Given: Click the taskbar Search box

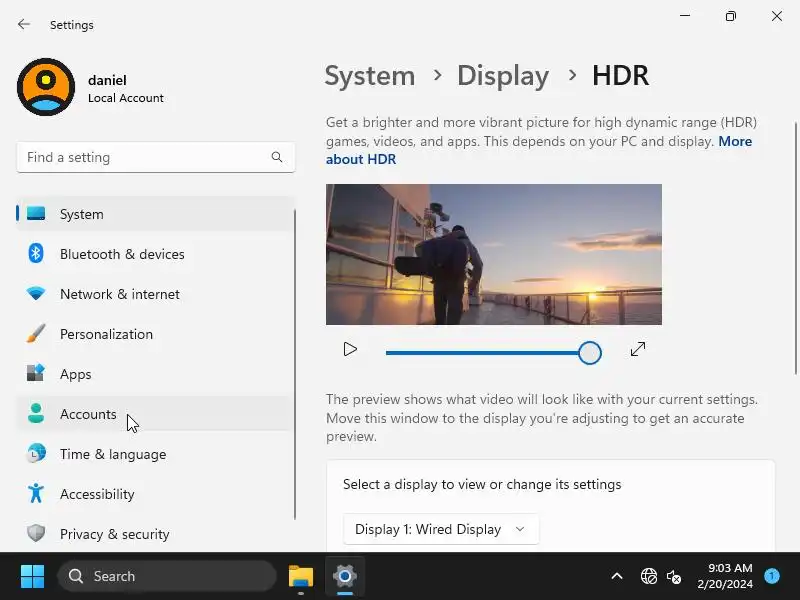Looking at the screenshot, I should (x=167, y=576).
